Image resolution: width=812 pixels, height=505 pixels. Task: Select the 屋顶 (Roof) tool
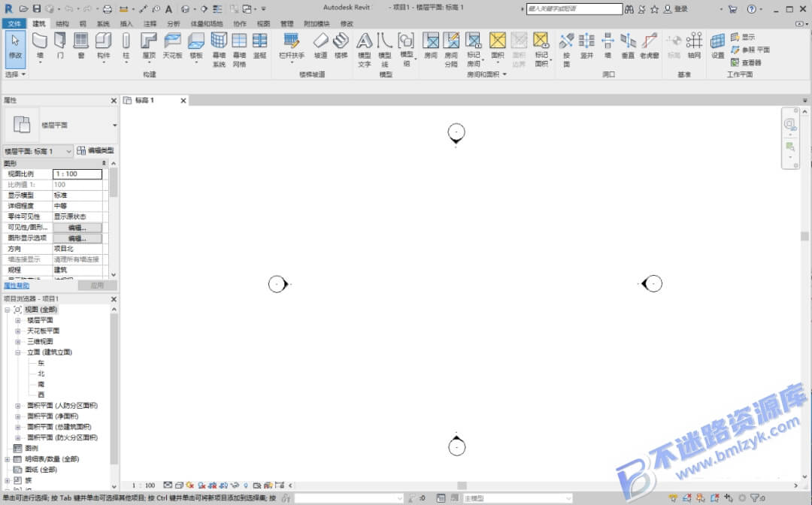click(x=149, y=47)
